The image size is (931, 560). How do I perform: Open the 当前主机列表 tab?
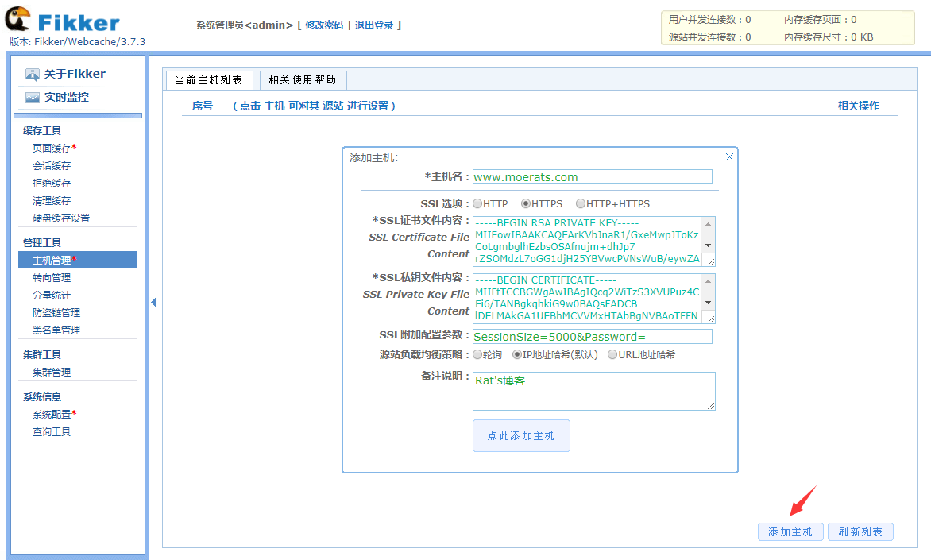[209, 80]
